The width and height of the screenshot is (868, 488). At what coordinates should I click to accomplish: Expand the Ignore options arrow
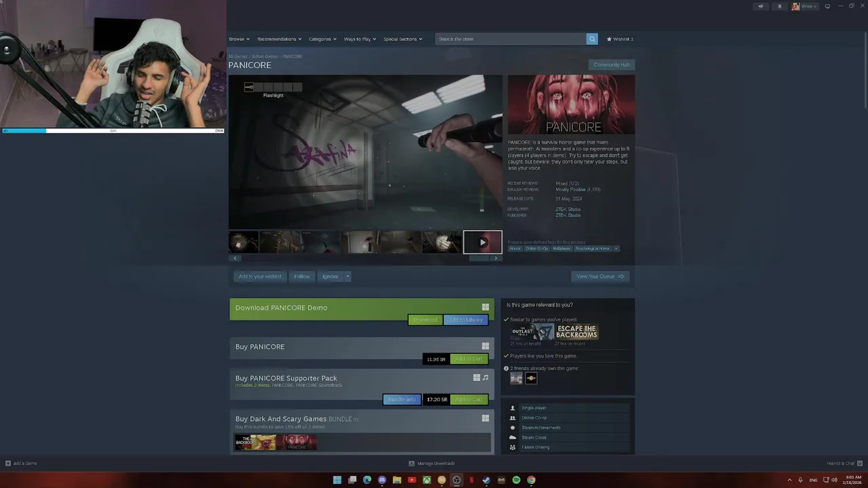tap(347, 277)
